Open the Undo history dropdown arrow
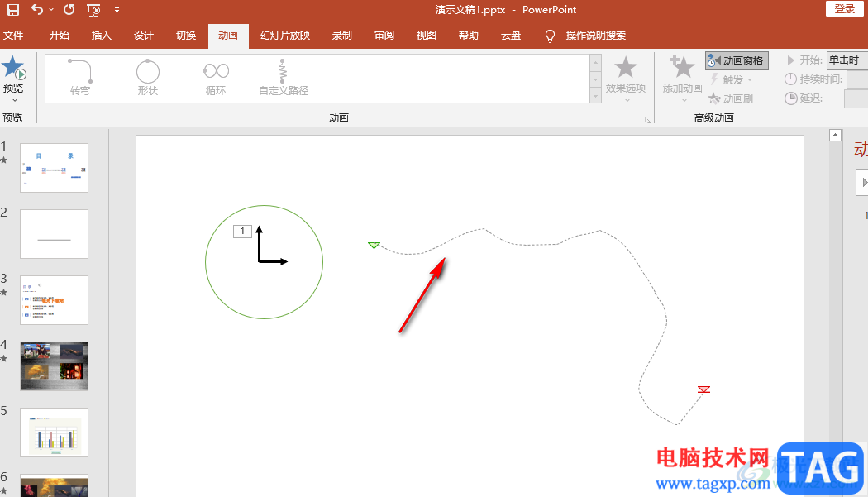The image size is (868, 497). pyautogui.click(x=51, y=9)
